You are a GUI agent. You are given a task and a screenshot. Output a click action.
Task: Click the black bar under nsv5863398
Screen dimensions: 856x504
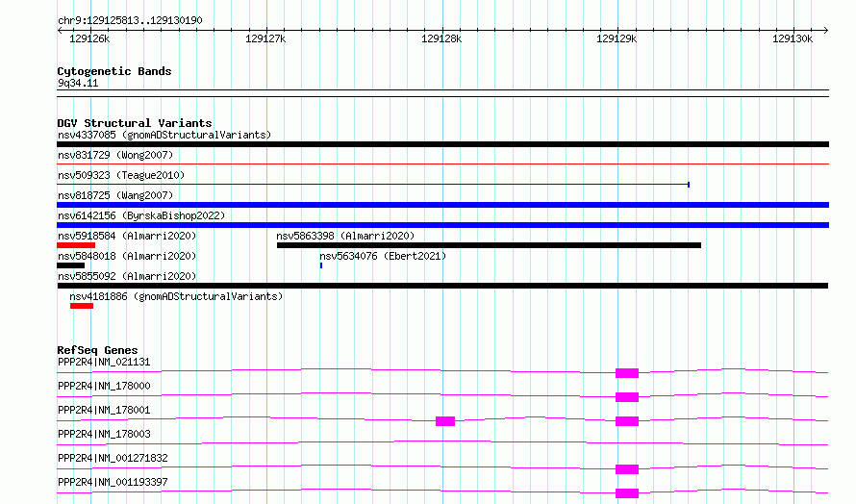coord(489,245)
